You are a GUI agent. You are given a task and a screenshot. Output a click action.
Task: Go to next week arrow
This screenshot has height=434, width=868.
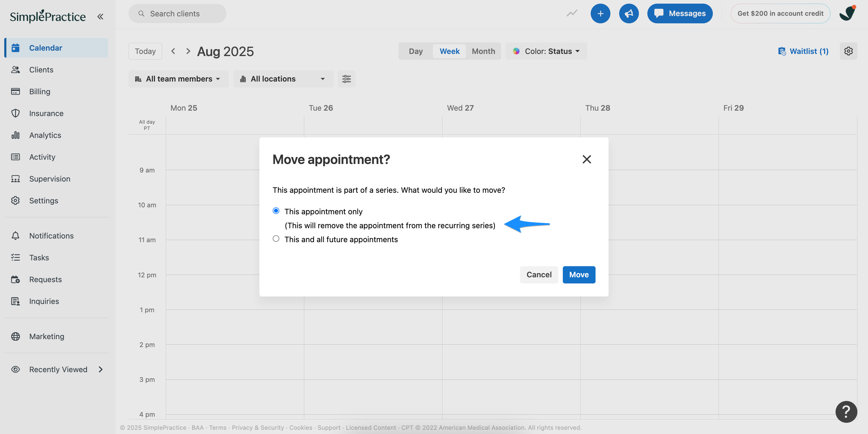(188, 51)
